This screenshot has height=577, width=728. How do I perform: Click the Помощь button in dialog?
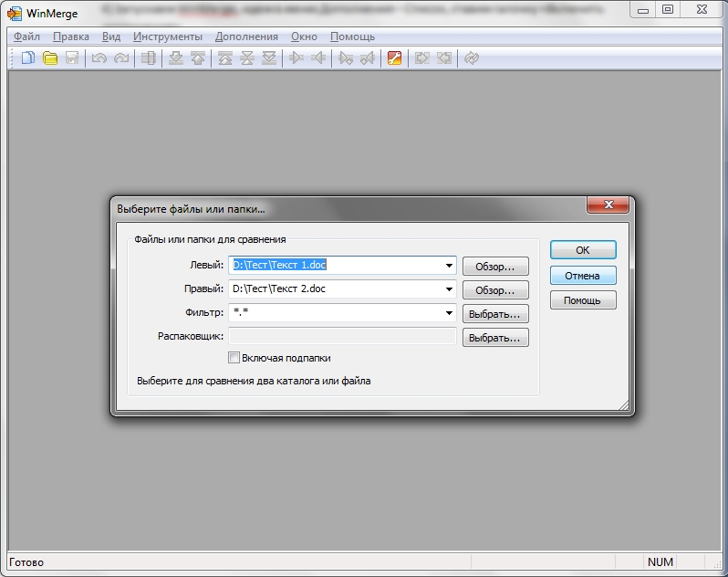583,300
